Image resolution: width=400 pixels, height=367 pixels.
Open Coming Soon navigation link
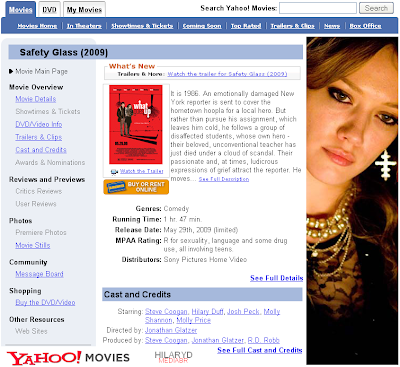(202, 26)
